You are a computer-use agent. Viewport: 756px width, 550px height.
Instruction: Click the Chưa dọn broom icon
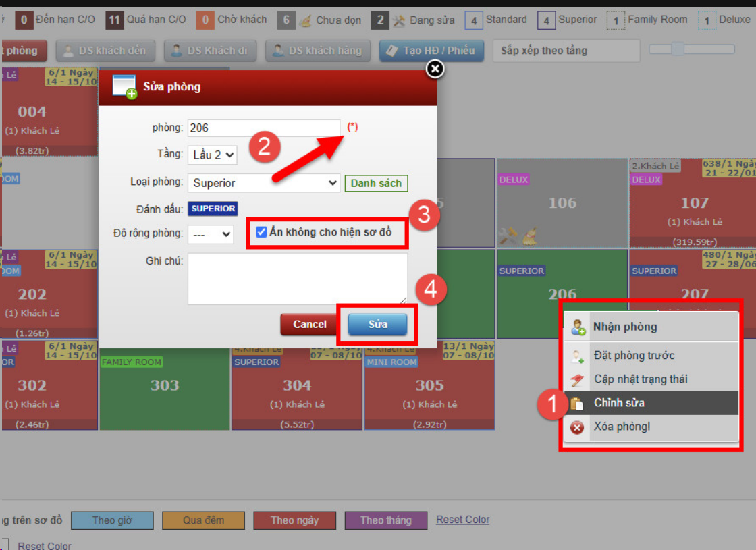click(x=306, y=20)
